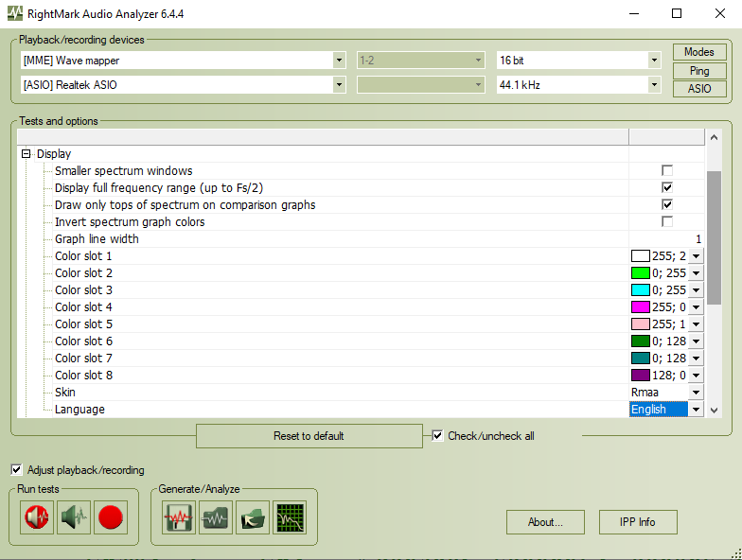Open Color slot 2 dropdown arrow

(696, 272)
